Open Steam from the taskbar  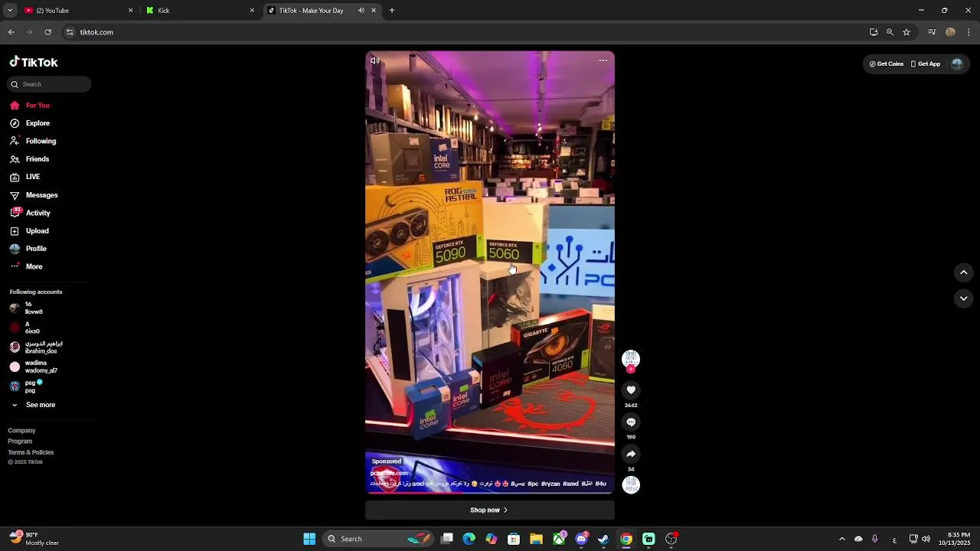603,539
